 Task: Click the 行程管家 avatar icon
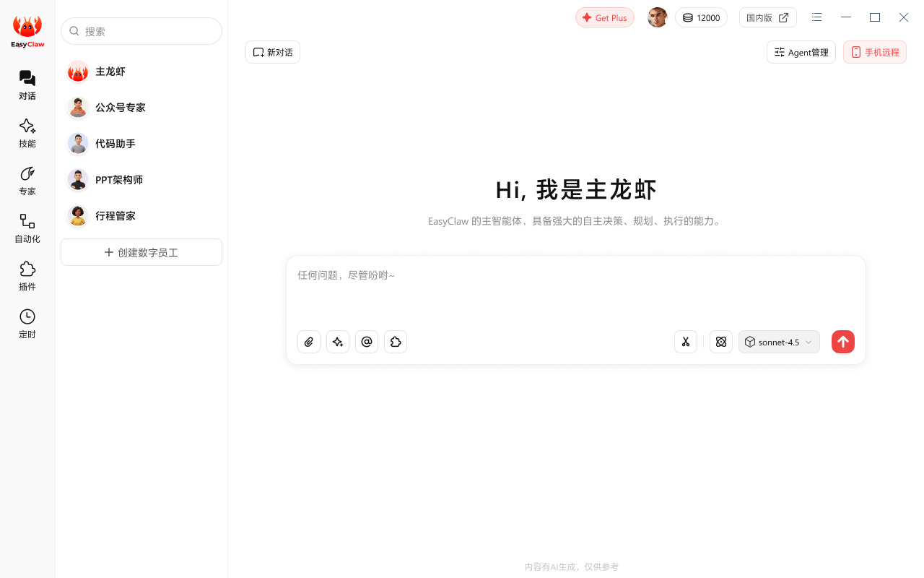pyautogui.click(x=78, y=216)
